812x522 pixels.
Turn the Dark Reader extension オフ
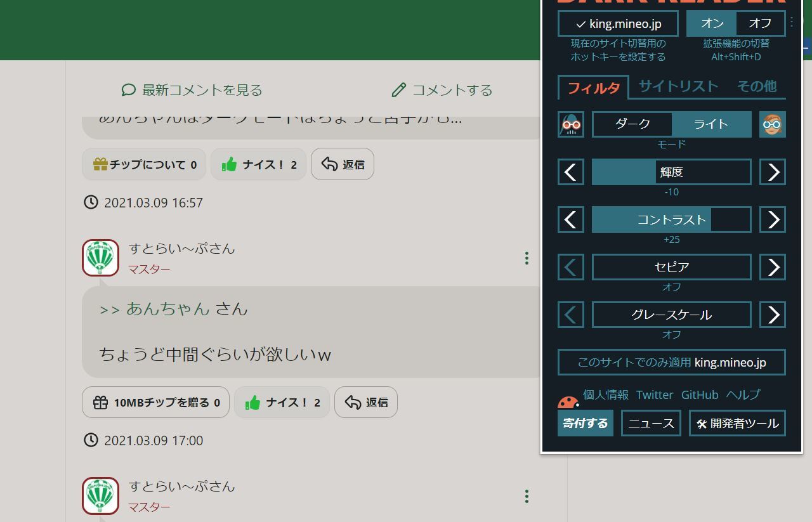(x=760, y=23)
